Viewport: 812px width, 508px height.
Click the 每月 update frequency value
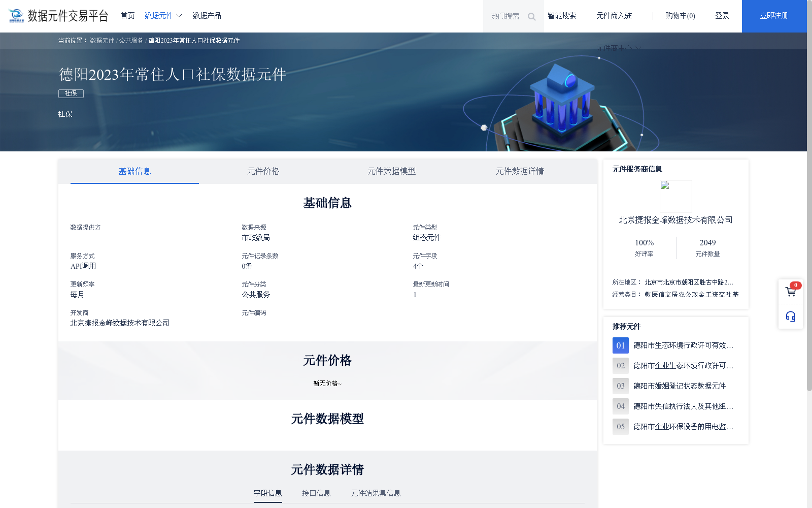point(77,295)
